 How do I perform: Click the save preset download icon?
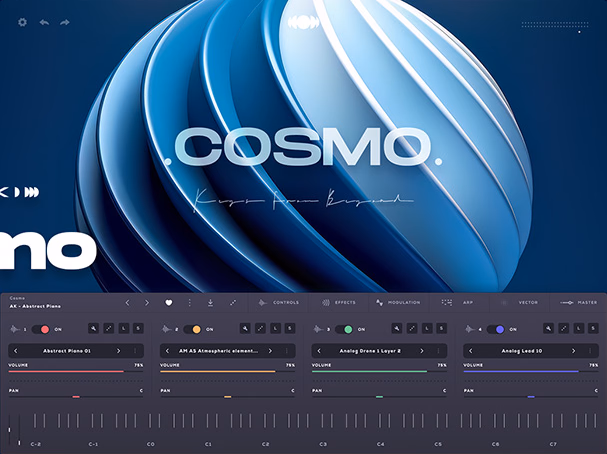210,303
